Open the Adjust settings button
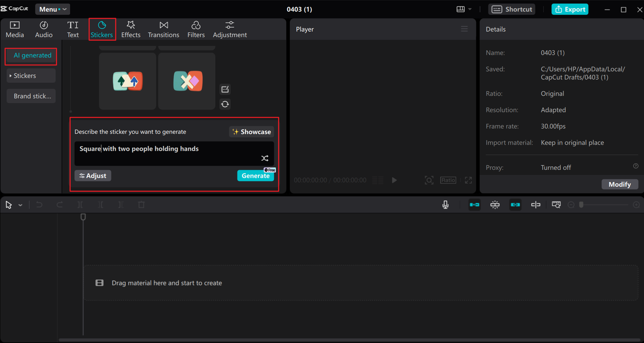This screenshot has height=343, width=644. pos(93,175)
